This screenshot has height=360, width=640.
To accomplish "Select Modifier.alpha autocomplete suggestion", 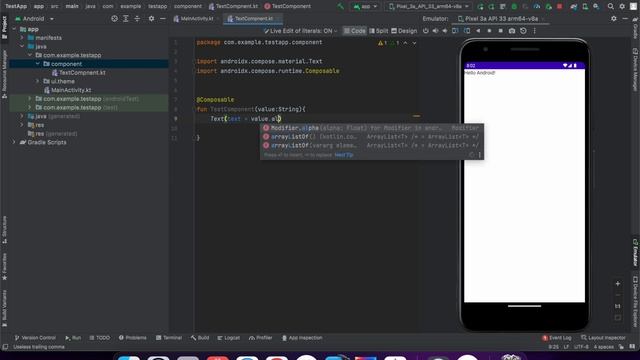I will [372, 128].
